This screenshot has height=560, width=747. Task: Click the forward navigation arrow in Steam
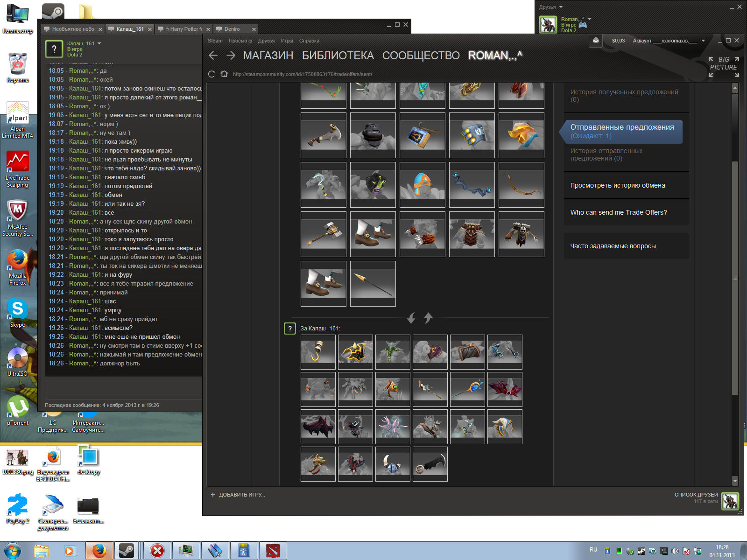231,56
